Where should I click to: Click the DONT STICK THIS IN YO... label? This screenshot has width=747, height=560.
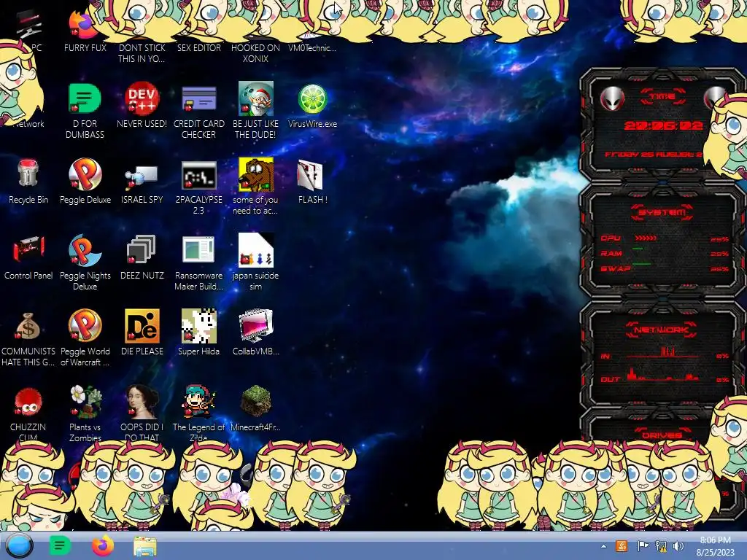(142, 53)
